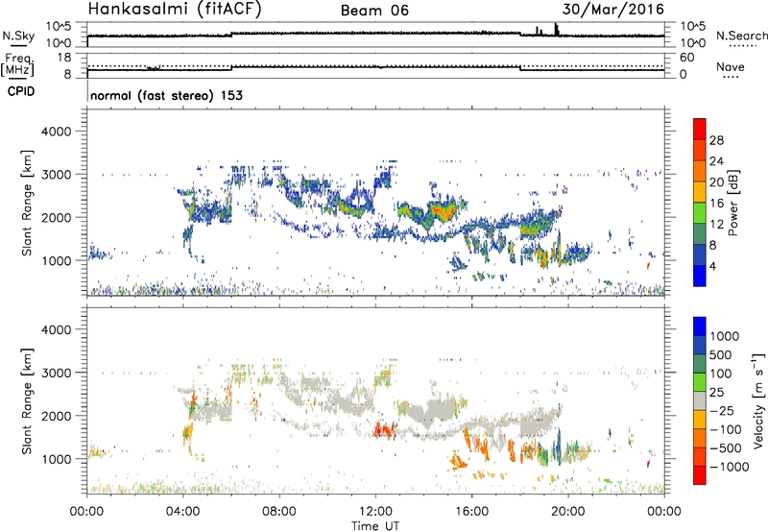This screenshot has height=532, width=768.
Task: Click the 04:00 time tick label
Action: click(183, 512)
